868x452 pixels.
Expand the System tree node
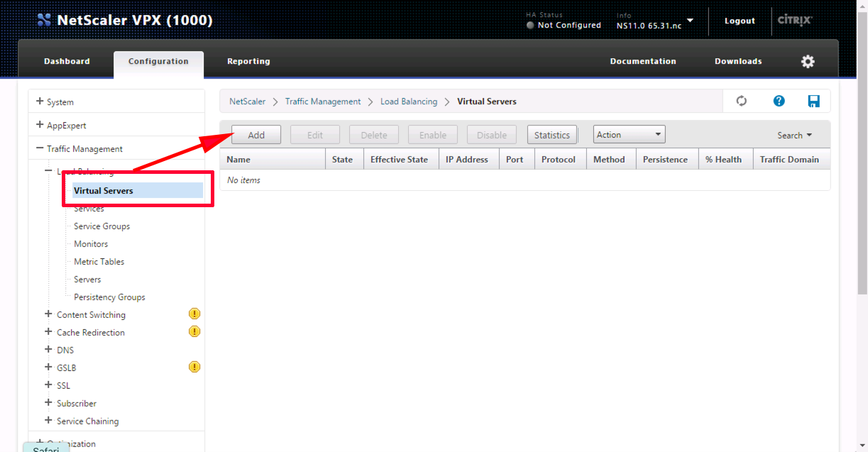pyautogui.click(x=40, y=101)
